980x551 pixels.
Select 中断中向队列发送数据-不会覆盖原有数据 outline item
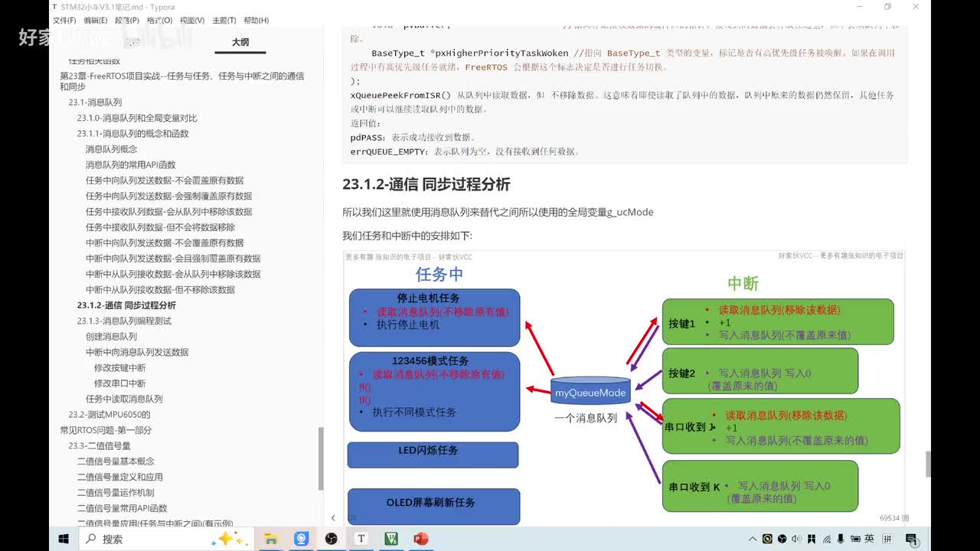click(165, 243)
